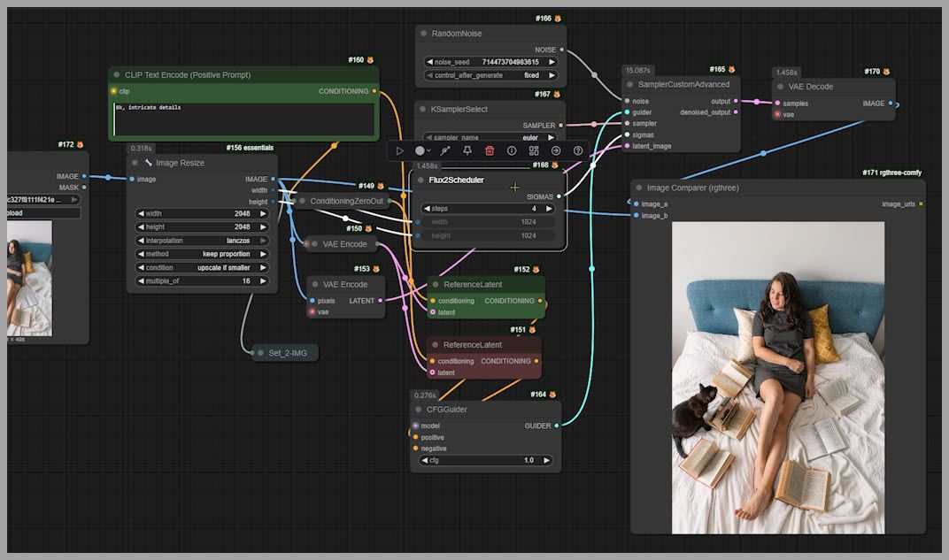The width and height of the screenshot is (949, 560).
Task: Collapse the CFGGuider node via title dot
Action: [x=420, y=410]
